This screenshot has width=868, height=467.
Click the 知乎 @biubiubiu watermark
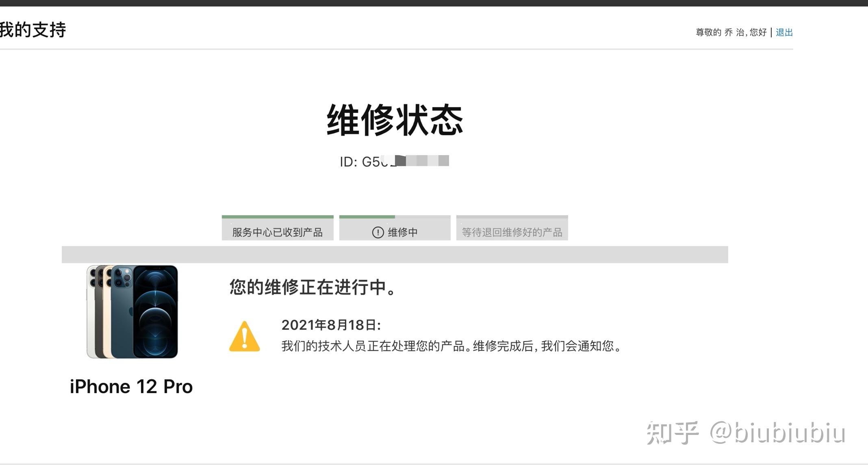coord(746,433)
